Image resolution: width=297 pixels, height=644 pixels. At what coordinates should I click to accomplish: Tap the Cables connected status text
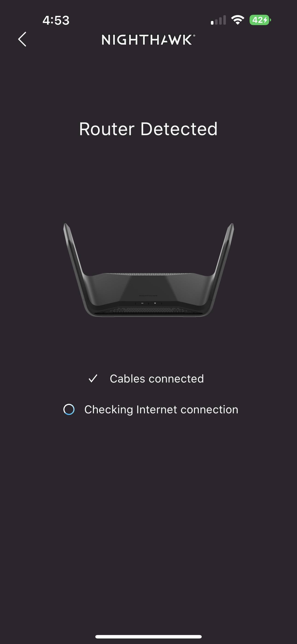pos(157,378)
